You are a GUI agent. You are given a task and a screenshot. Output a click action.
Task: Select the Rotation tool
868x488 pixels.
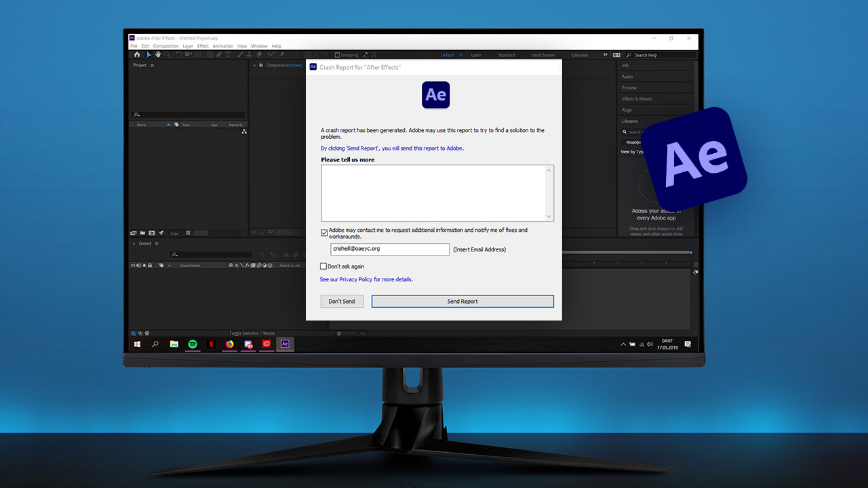point(179,54)
